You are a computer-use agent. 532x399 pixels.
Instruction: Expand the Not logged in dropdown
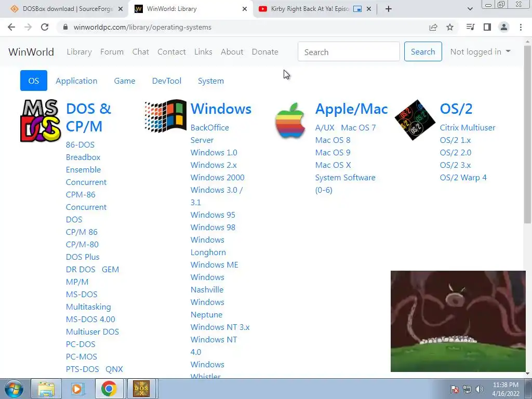click(x=480, y=51)
